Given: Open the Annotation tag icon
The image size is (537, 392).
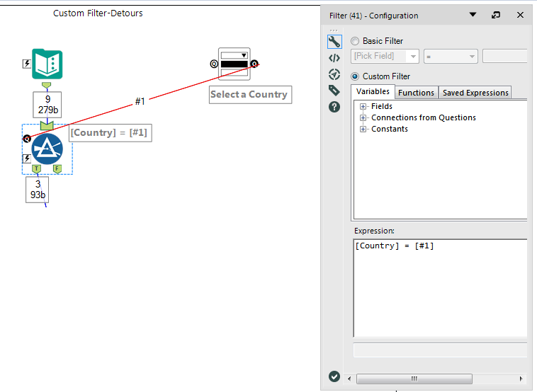Looking at the screenshot, I should pyautogui.click(x=334, y=91).
